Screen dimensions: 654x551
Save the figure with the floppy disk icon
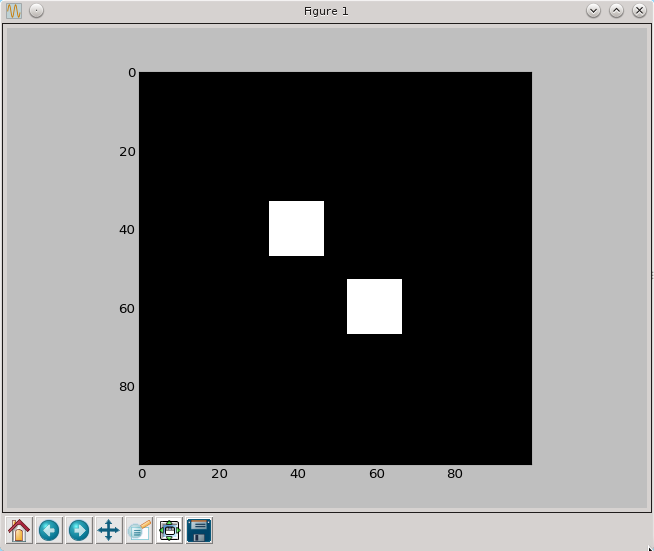coord(199,530)
